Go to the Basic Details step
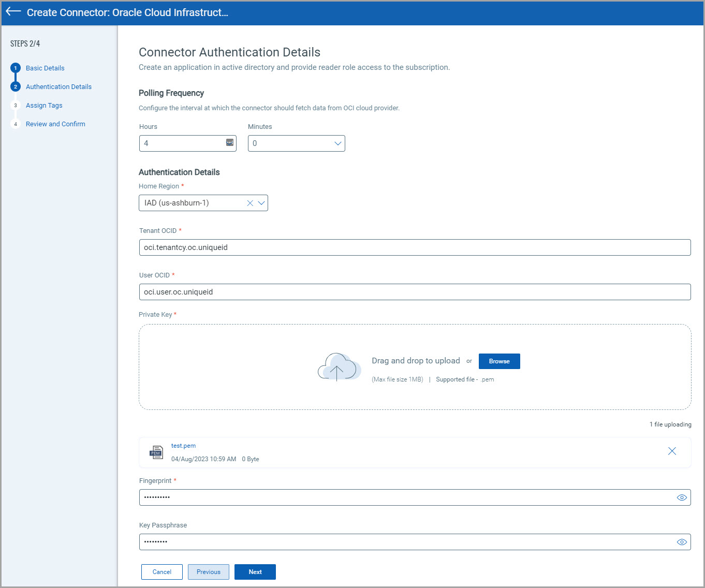The width and height of the screenshot is (705, 588). coord(45,68)
